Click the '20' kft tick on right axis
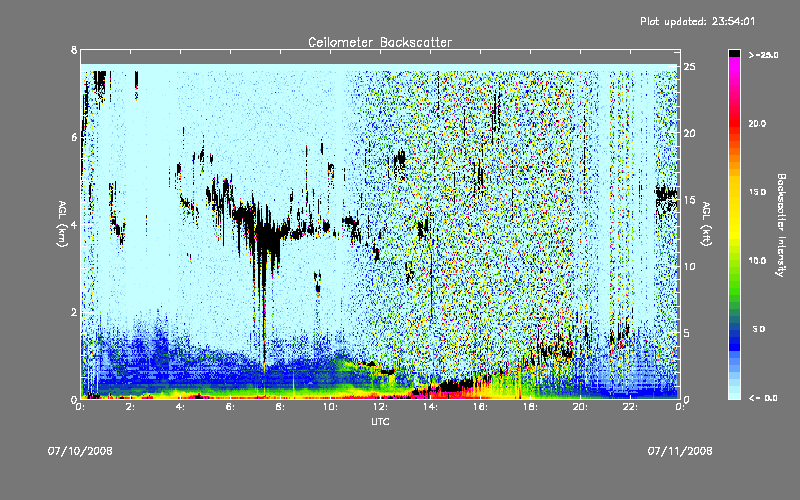Screen dimensions: 800x500 (690, 133)
